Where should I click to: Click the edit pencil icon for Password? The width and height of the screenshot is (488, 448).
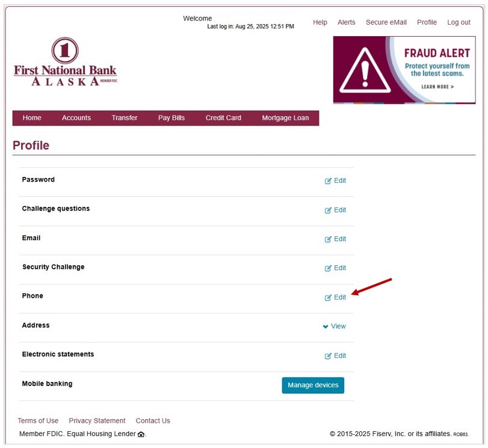[x=328, y=181]
